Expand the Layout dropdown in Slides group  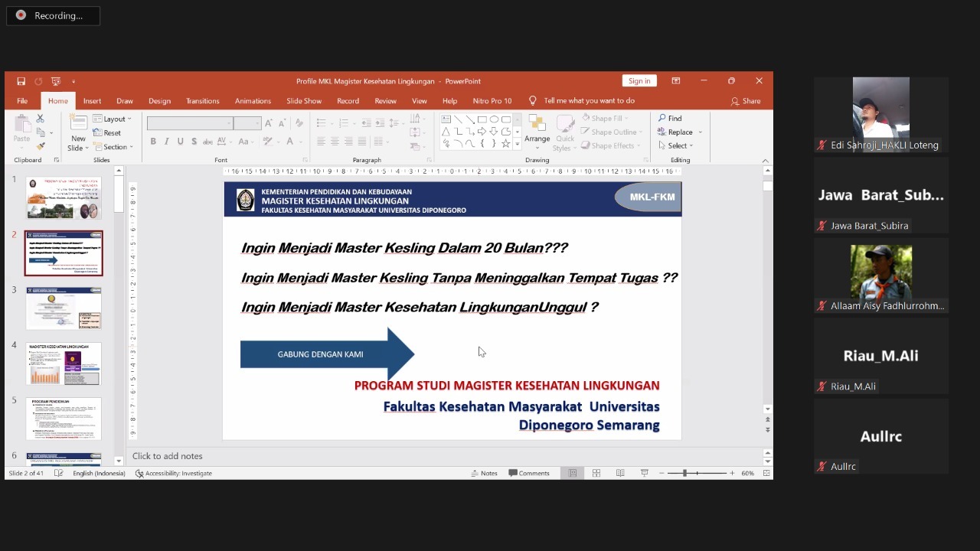pos(113,119)
